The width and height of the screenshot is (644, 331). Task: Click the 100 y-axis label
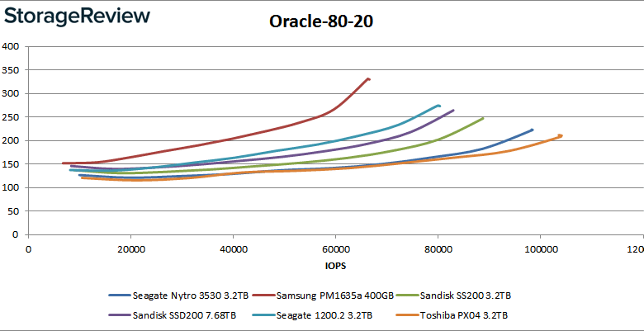10,187
